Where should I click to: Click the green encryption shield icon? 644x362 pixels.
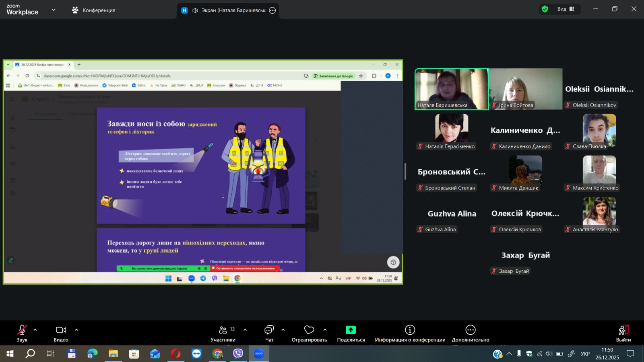point(545,9)
